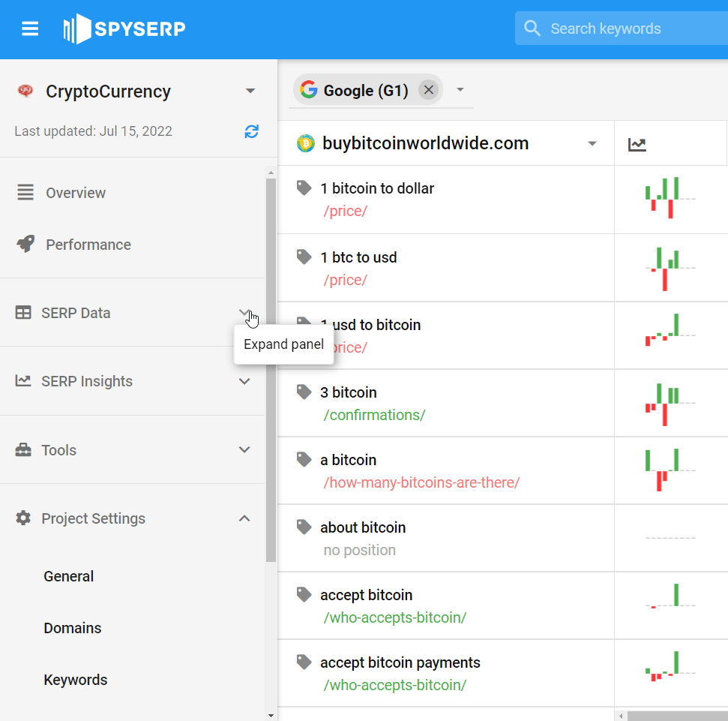Click the search magnifier icon
This screenshot has height=721, width=728.
pyautogui.click(x=532, y=29)
